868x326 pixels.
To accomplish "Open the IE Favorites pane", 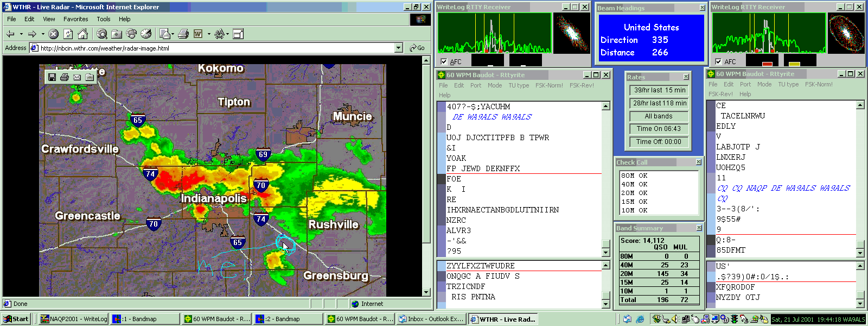I will (117, 34).
